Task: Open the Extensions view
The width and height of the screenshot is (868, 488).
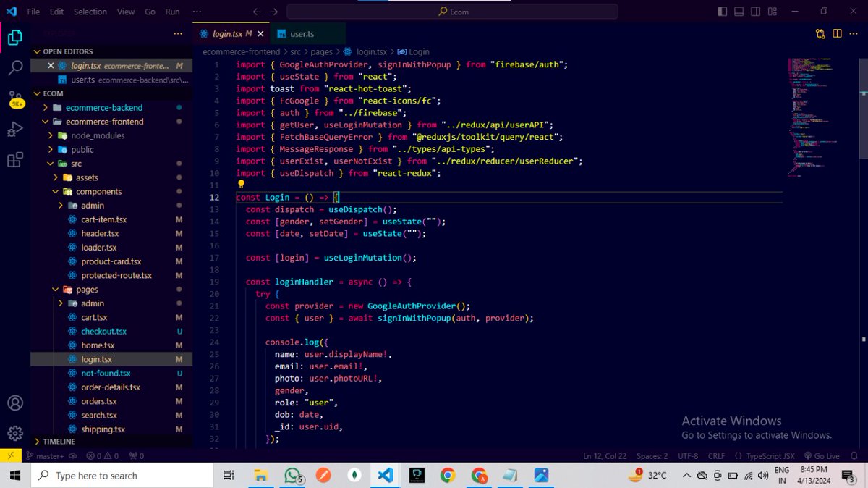Action: click(15, 160)
